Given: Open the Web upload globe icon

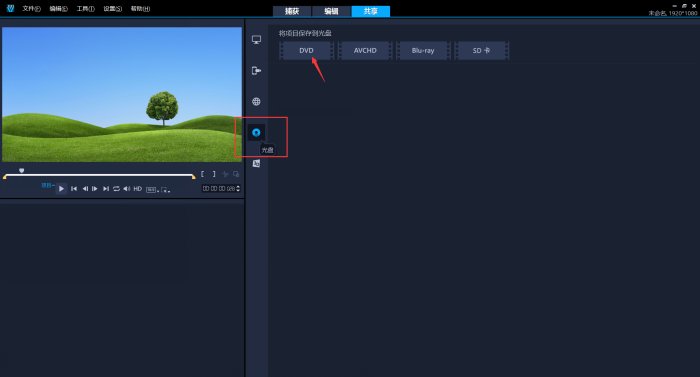Looking at the screenshot, I should pos(256,101).
